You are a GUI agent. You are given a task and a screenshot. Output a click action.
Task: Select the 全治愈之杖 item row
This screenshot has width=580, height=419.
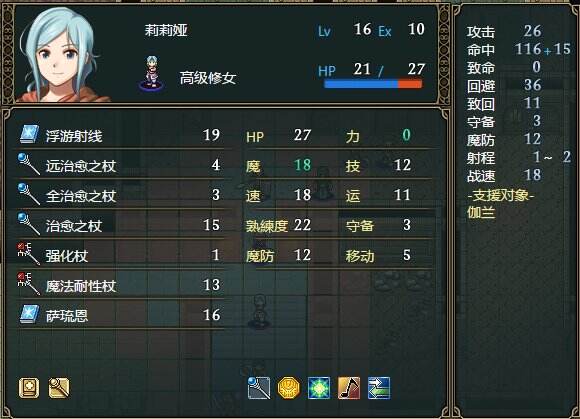pos(120,196)
